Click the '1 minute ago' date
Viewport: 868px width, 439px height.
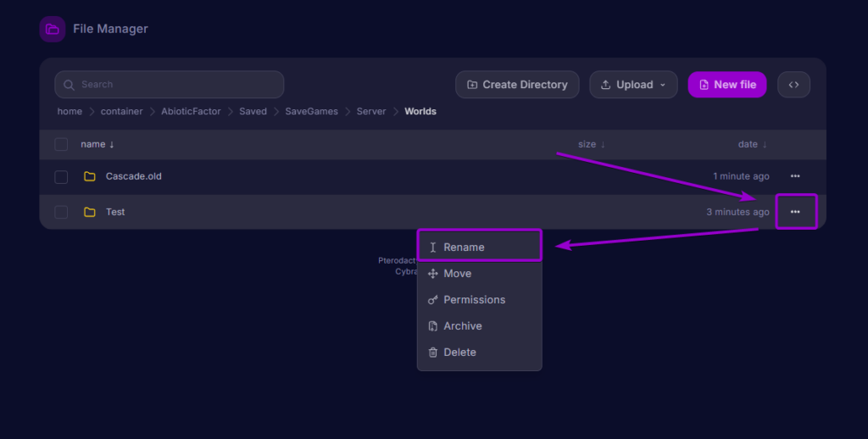741,176
